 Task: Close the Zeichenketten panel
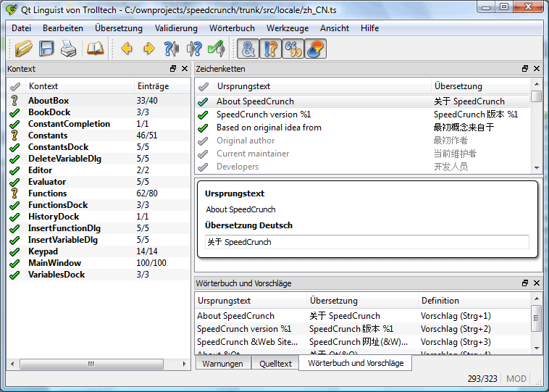(537, 69)
